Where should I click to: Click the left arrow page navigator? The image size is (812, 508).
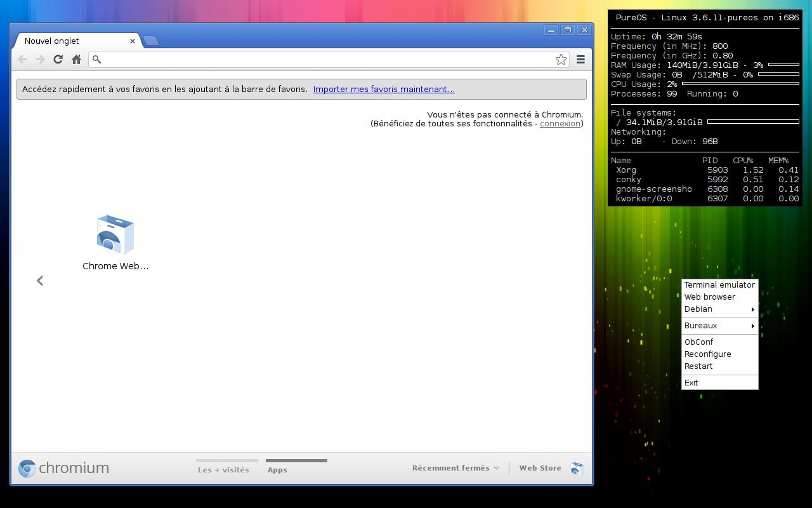(40, 281)
